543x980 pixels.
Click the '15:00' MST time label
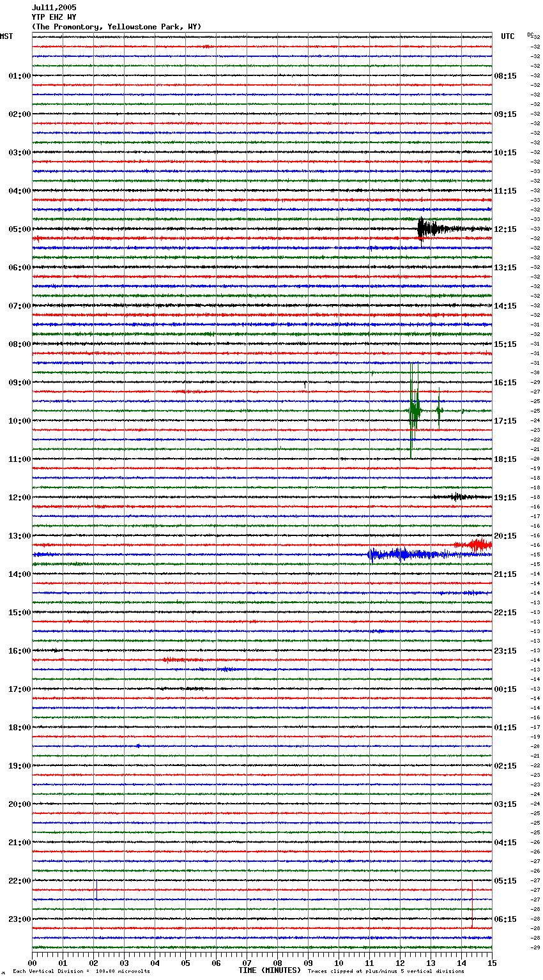pyautogui.click(x=20, y=613)
